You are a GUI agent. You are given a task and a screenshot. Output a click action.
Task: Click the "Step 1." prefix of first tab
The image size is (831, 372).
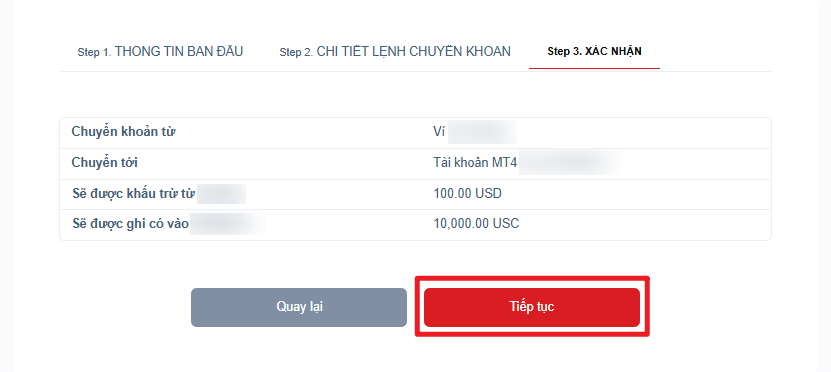point(95,52)
